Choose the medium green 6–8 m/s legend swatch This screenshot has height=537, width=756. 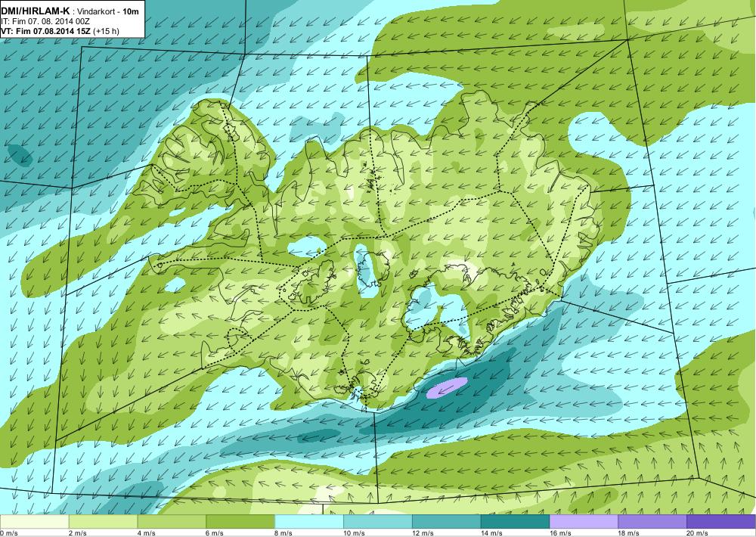(x=240, y=522)
